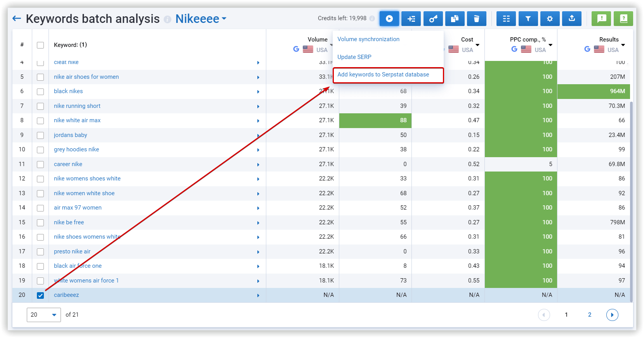644x338 pixels.
Task: Click the previous page arrow button
Action: [x=544, y=315]
